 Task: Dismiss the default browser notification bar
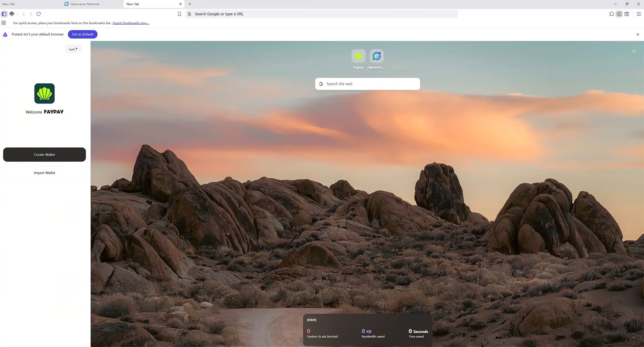pyautogui.click(x=638, y=34)
